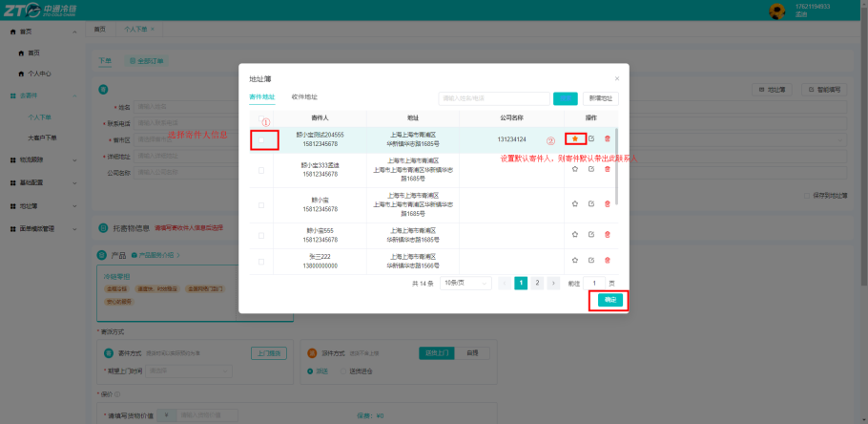Viewport: 868px width, 424px height.
Task: Click the edit icon in the first address row
Action: [591, 138]
